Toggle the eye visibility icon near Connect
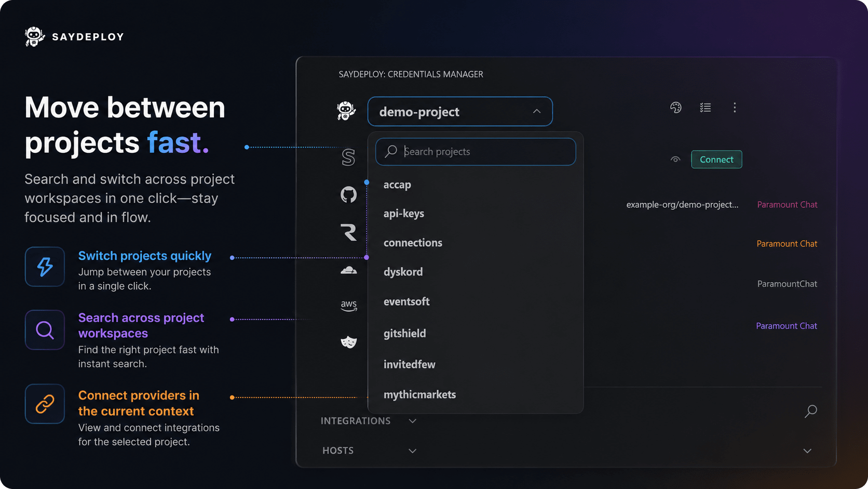Viewport: 868px width, 489px height. point(675,160)
